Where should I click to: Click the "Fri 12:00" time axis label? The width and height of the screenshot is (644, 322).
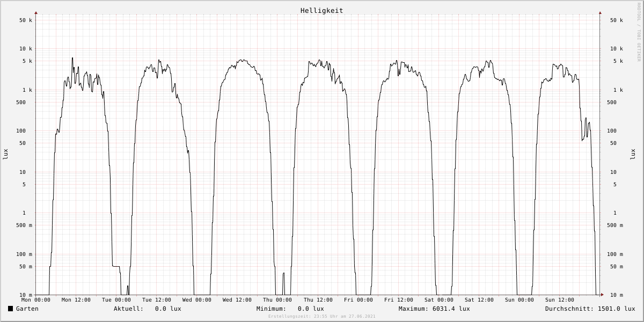pos(399,300)
